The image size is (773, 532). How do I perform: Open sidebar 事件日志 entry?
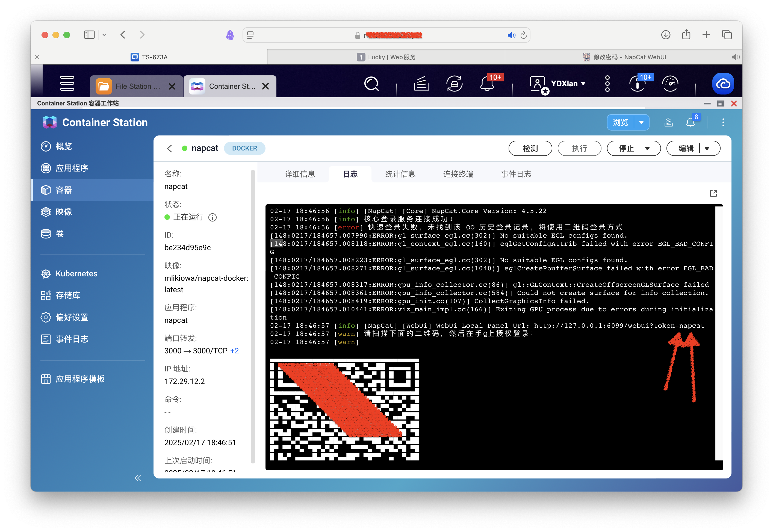(92, 339)
